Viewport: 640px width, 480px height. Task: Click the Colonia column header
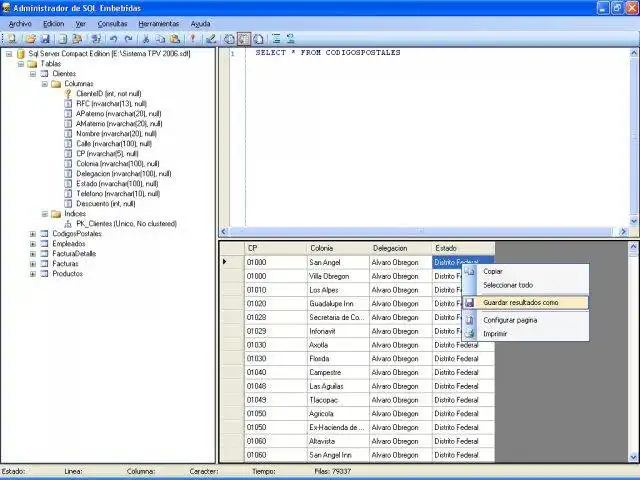coord(338,248)
